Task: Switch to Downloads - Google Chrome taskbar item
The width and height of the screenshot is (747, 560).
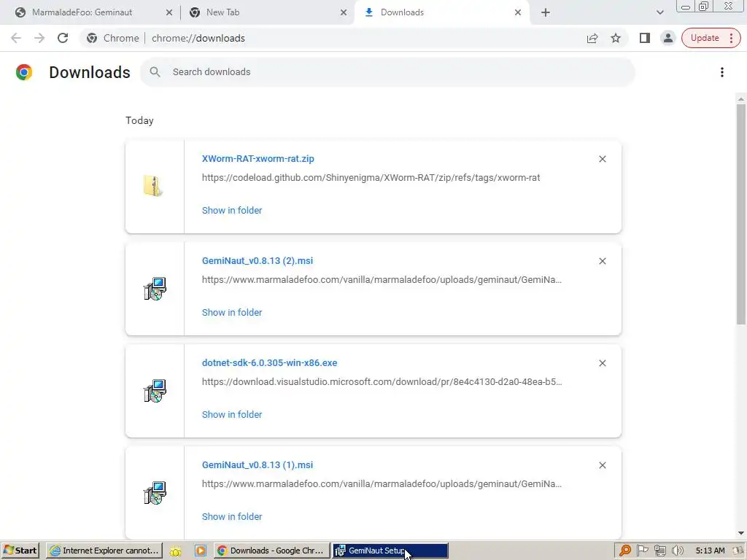Action: [x=271, y=551]
